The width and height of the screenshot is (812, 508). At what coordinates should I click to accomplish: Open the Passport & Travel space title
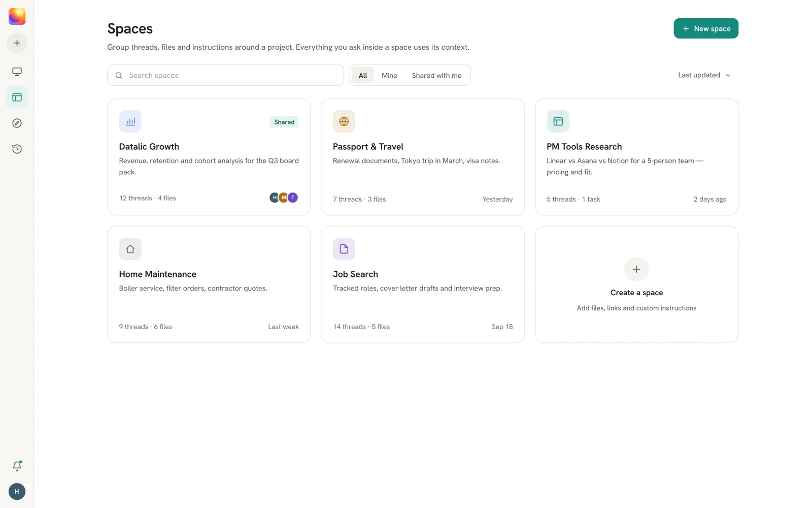point(368,147)
